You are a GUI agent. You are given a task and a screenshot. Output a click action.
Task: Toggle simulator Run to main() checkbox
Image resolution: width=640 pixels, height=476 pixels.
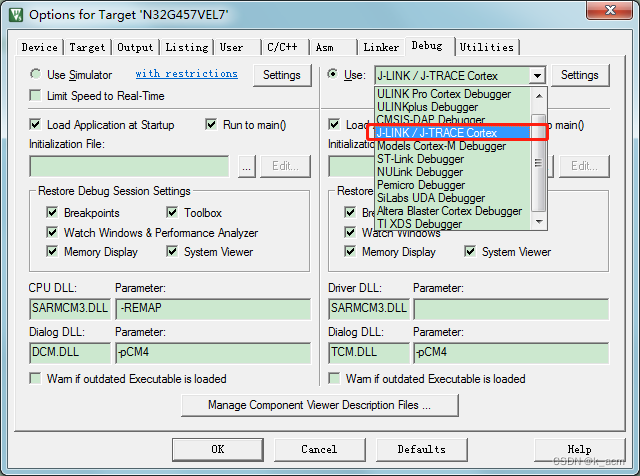[x=211, y=124]
